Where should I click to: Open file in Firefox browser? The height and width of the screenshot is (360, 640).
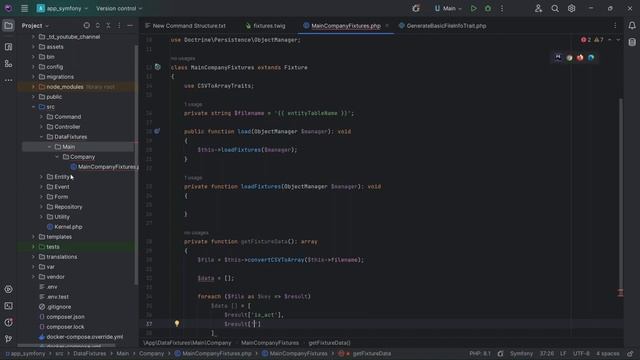tap(580, 58)
